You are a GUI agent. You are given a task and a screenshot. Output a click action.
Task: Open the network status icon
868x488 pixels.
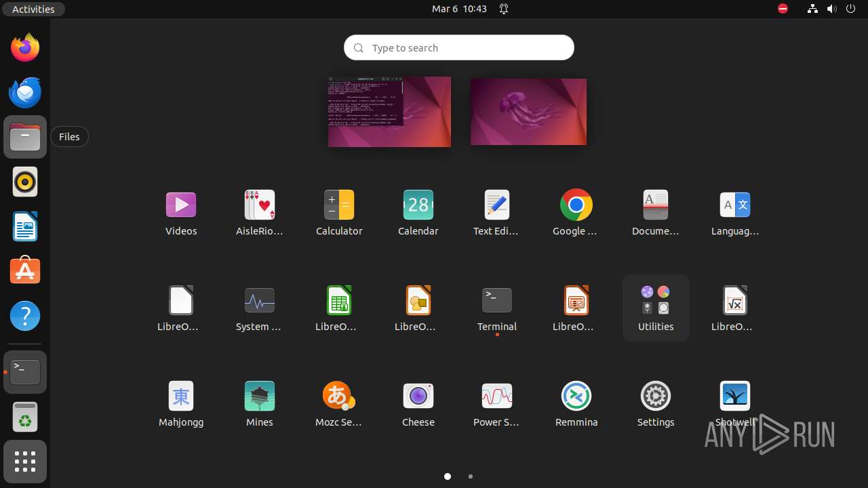point(812,9)
